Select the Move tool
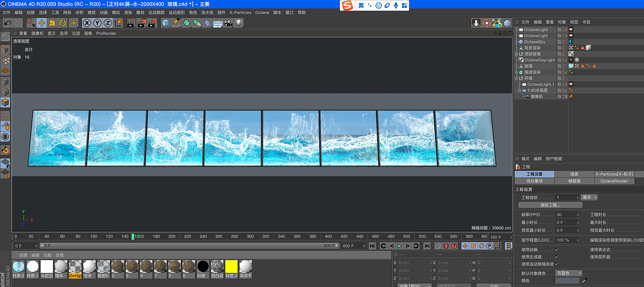 tap(42, 23)
